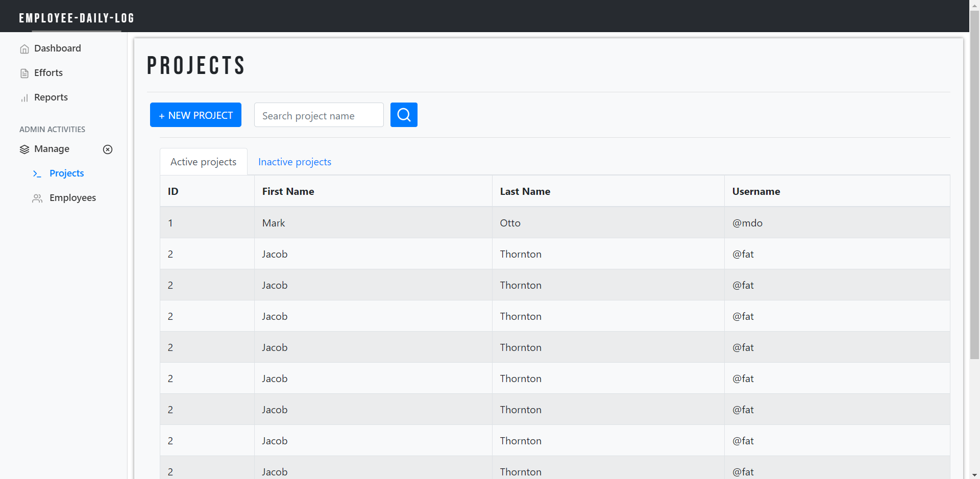Image resolution: width=980 pixels, height=479 pixels.
Task: Click the Last Name column header
Action: (525, 191)
